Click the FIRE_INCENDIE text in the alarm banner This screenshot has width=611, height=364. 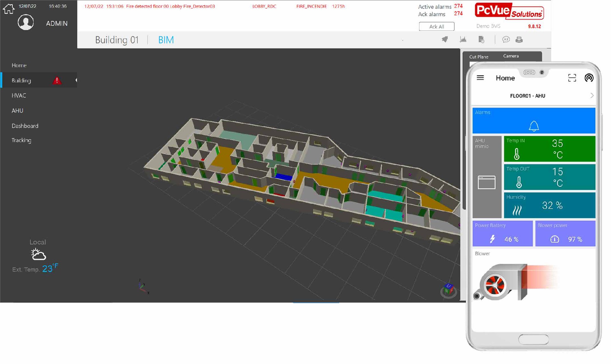pos(311,6)
